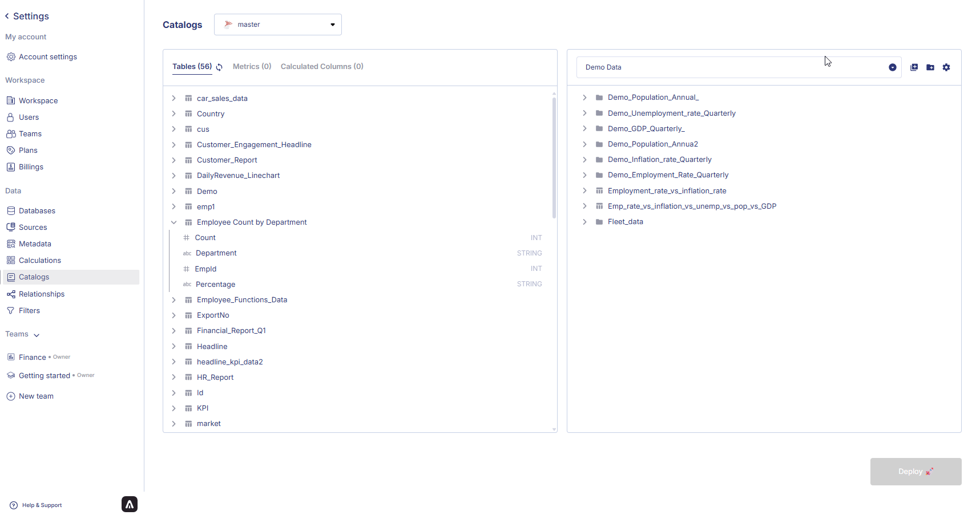Select the Department column row
980x519 pixels.
(216, 253)
